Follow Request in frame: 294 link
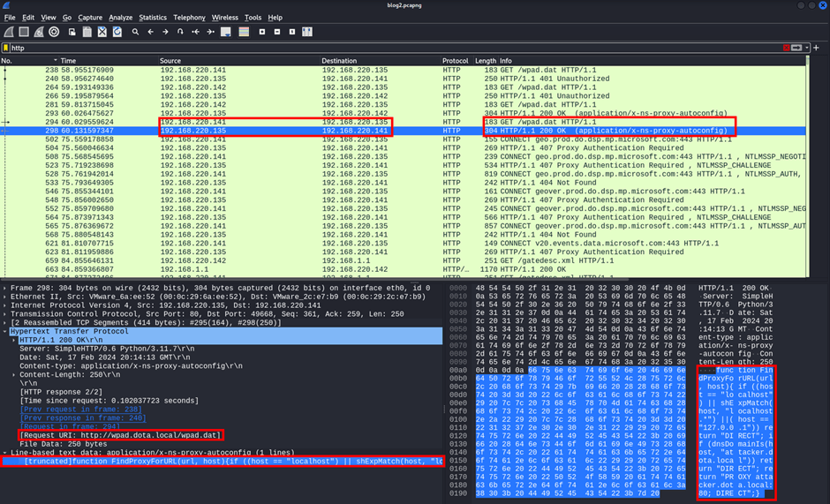 [x=70, y=426]
